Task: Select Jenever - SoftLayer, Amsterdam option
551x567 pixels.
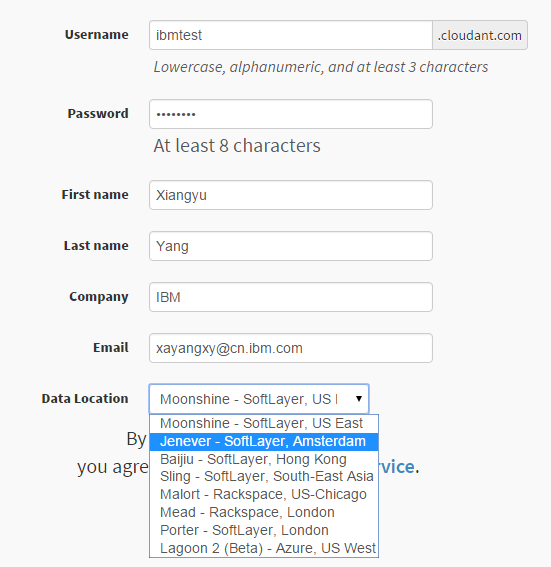Action: (x=264, y=442)
